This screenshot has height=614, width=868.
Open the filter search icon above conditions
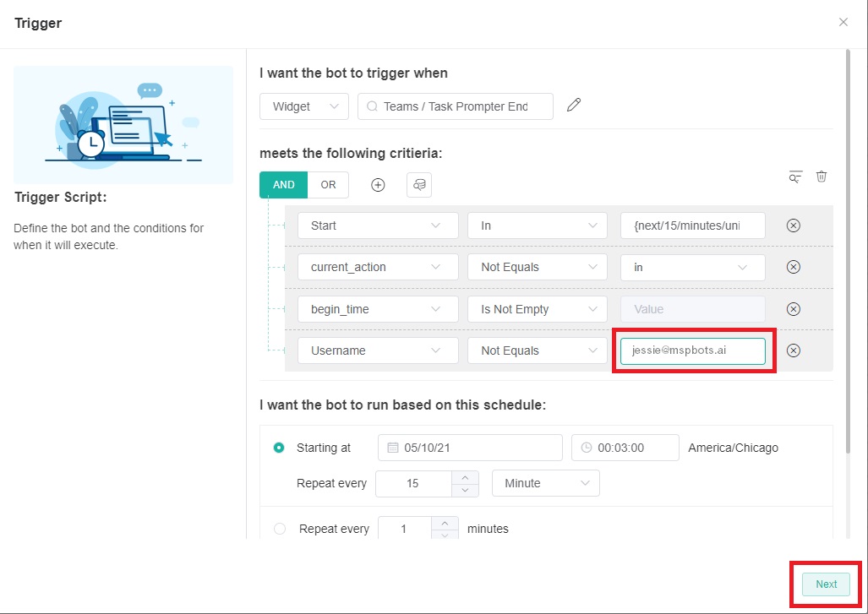point(794,177)
